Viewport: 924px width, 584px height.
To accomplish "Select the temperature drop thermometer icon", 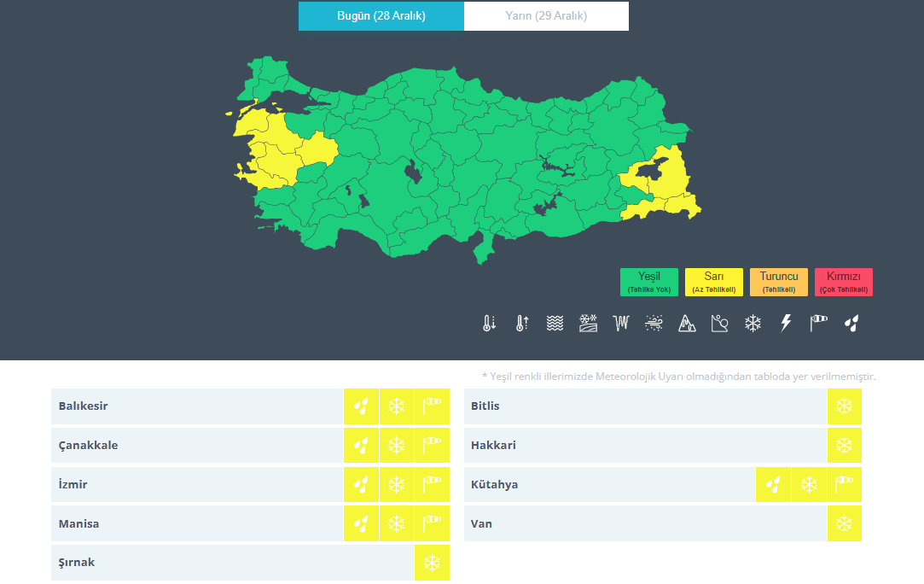I will tap(489, 324).
